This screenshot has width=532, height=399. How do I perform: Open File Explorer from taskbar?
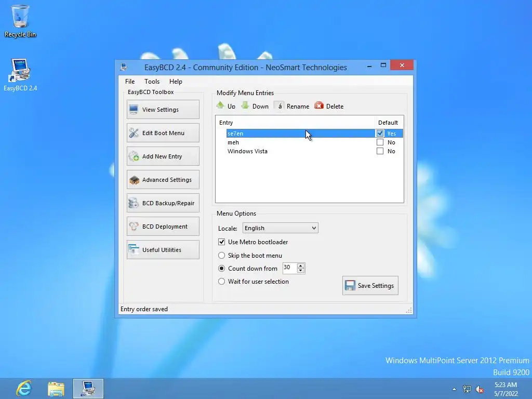coord(56,389)
